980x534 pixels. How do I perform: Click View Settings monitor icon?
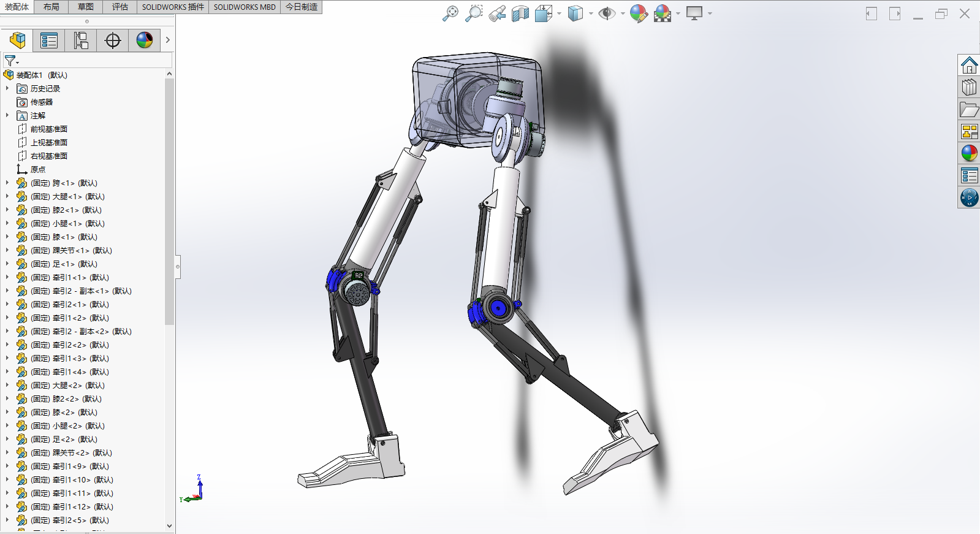pyautogui.click(x=694, y=13)
